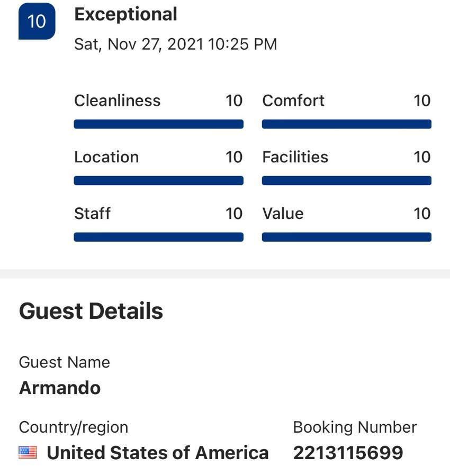Click the Facilities label

(x=295, y=157)
